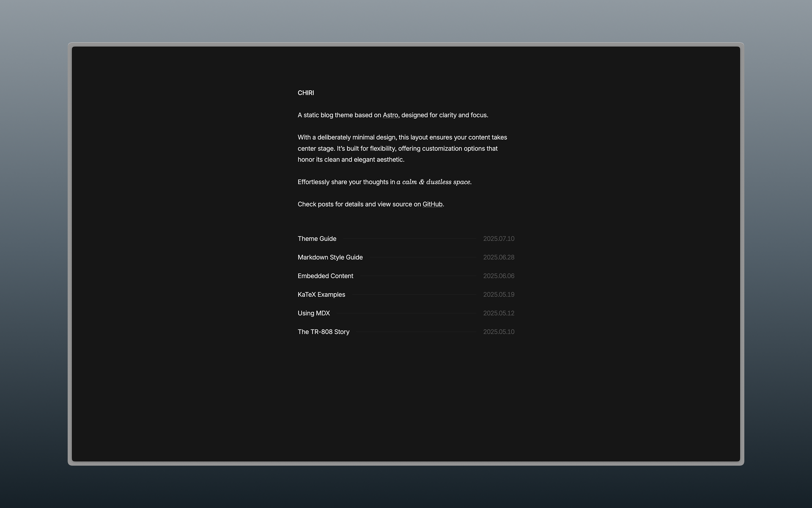
Task: Click the date 2025.06.06 beside Embedded Content
Action: click(499, 276)
